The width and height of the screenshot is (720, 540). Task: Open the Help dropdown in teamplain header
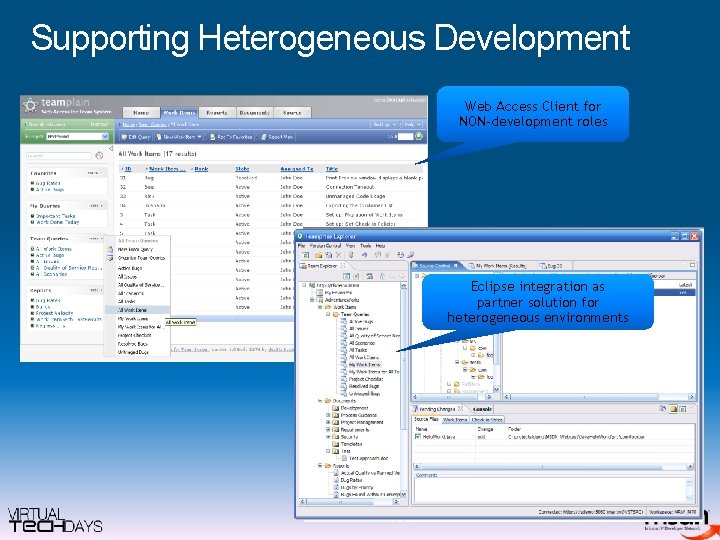(413, 124)
